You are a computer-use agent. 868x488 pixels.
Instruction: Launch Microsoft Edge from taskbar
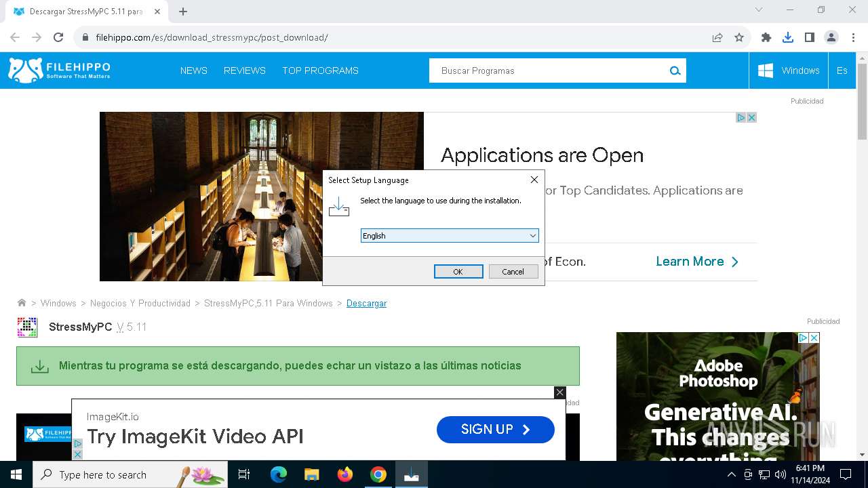click(279, 474)
